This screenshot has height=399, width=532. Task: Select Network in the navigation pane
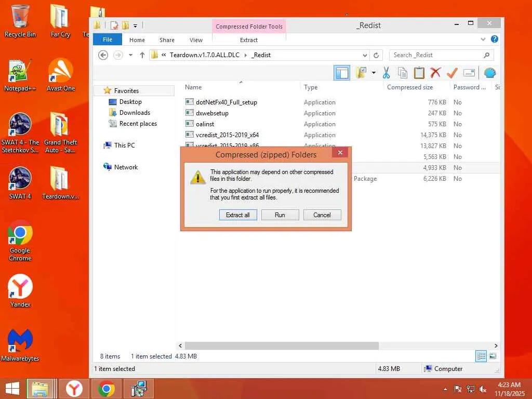click(126, 167)
